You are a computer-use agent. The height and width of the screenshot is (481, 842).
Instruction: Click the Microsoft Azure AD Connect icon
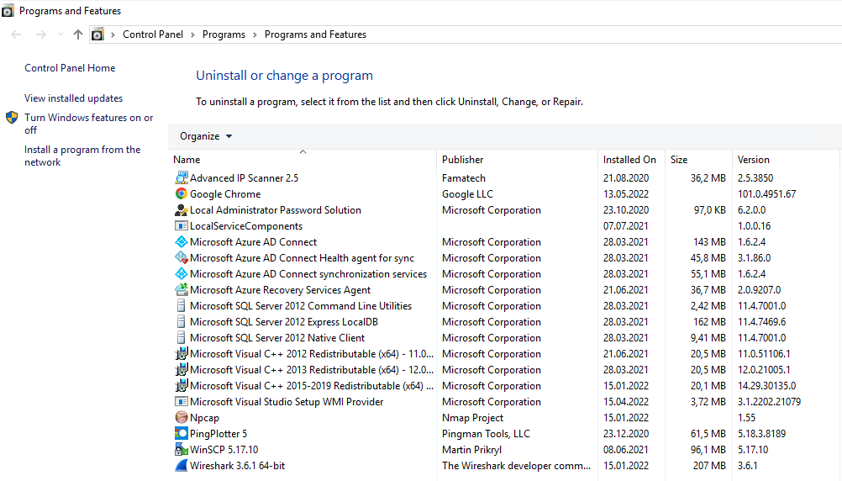click(x=182, y=242)
